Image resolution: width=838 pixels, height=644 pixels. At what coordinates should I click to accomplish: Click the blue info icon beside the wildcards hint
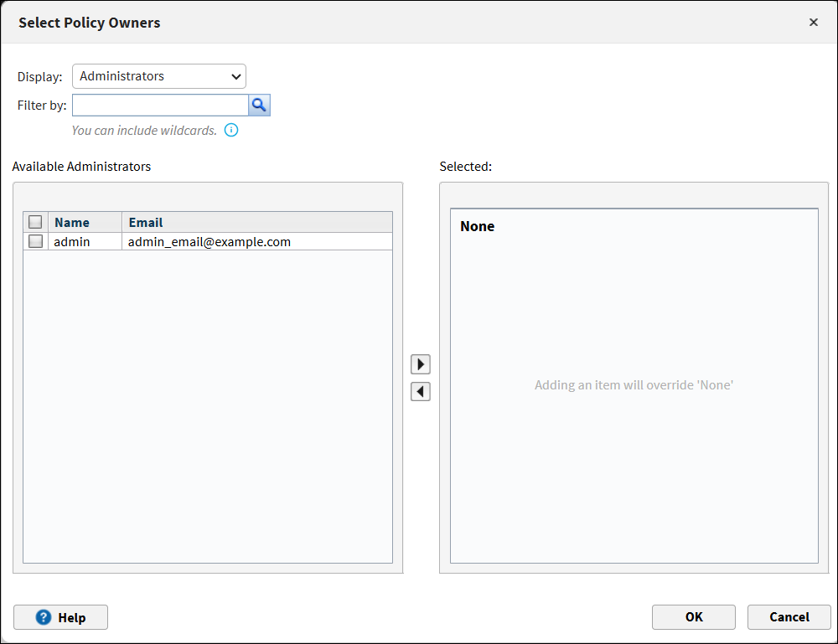(231, 130)
